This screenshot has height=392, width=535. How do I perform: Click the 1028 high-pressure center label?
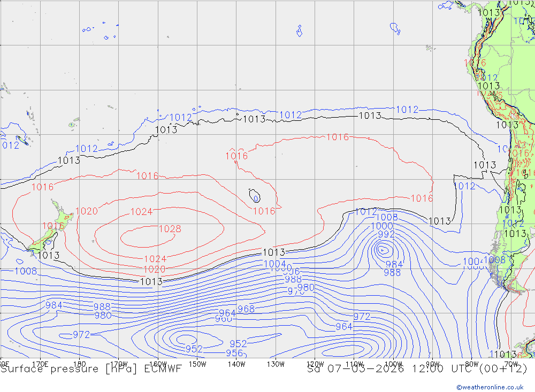[170, 228]
